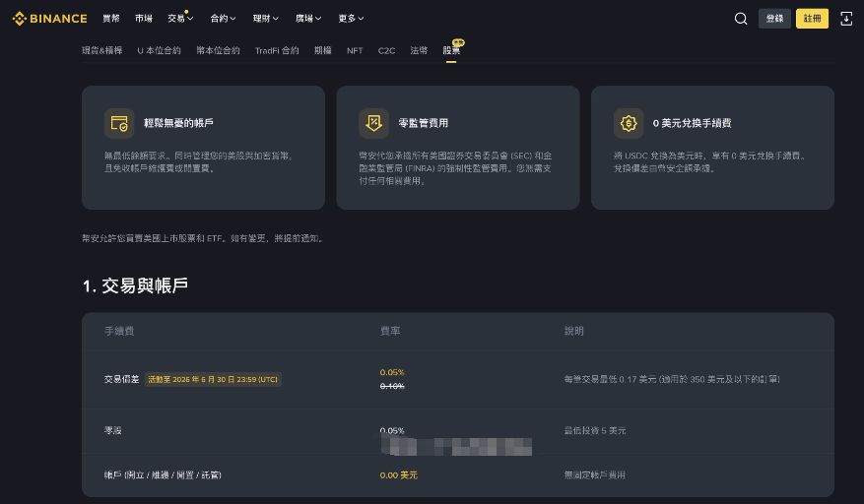Open the 市場 menu item
864x504 pixels.
pyautogui.click(x=143, y=18)
